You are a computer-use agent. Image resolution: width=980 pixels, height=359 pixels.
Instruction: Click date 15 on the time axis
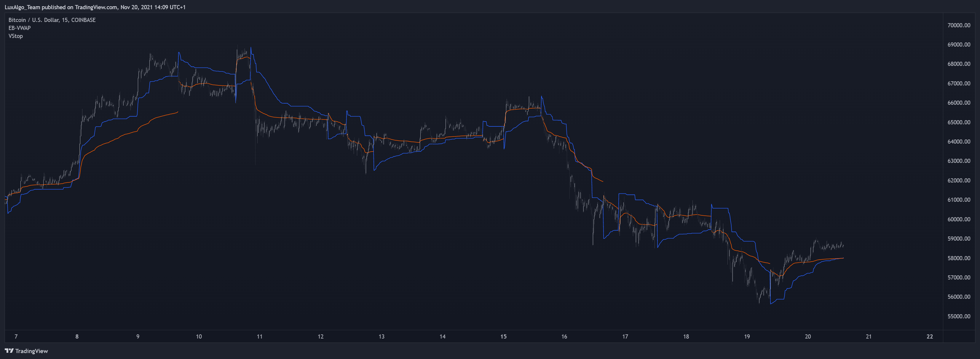tap(503, 336)
